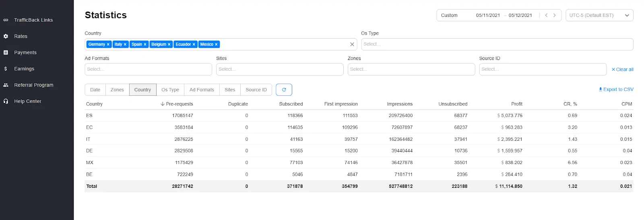
Task: Open the Os Type select field
Action: pos(497,44)
